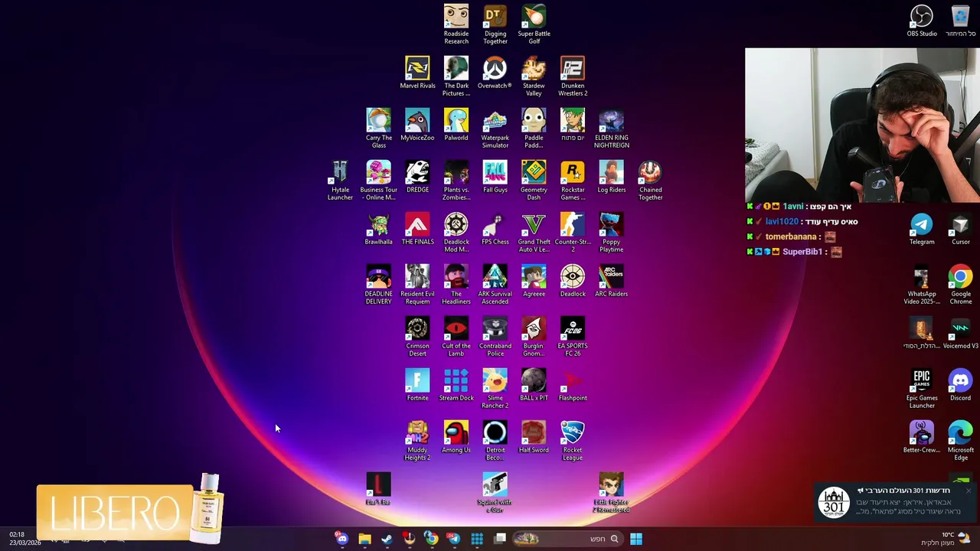
Task: Select the ARC Raiders desktop icon
Action: 612,281
